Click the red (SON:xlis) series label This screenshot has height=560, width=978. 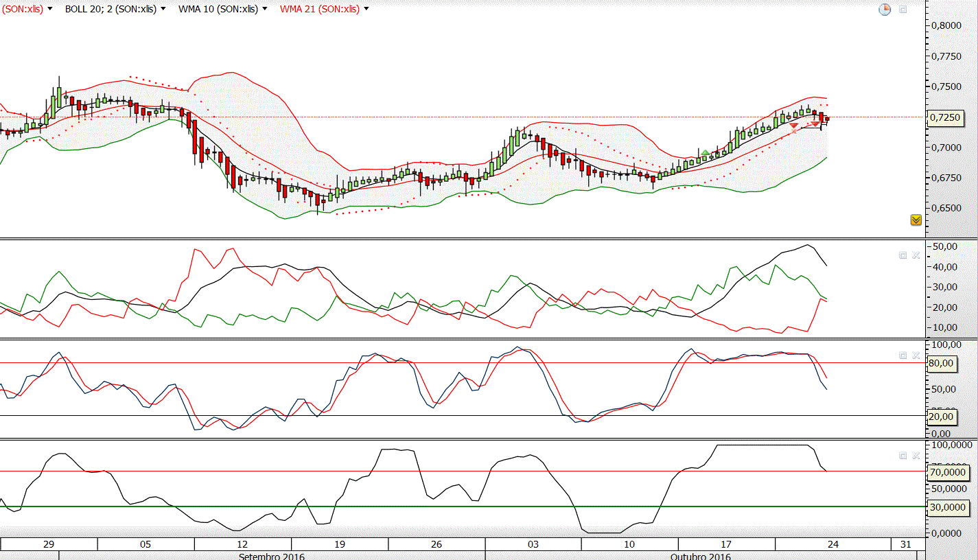(23, 9)
